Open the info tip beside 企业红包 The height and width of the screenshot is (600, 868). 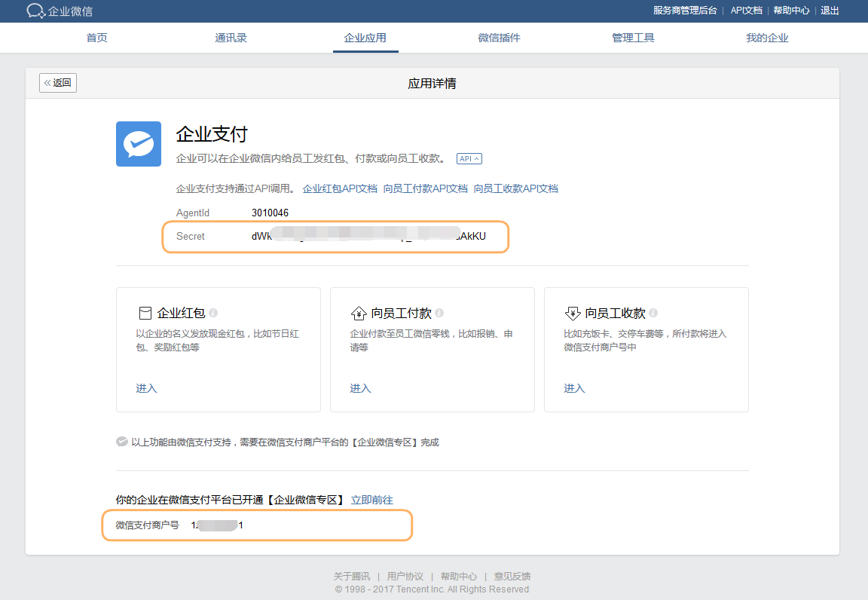point(214,313)
